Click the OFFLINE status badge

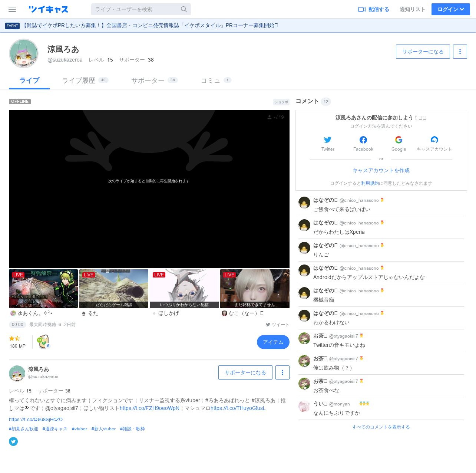click(20, 102)
